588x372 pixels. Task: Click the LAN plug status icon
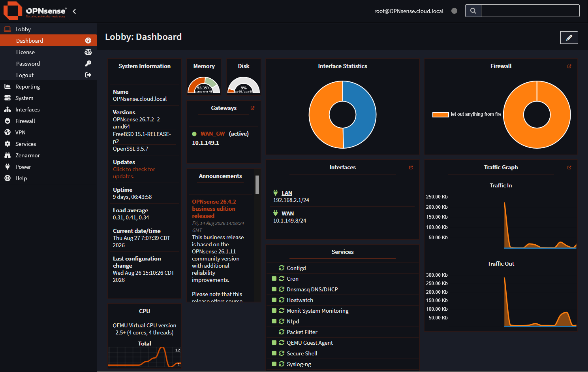click(x=275, y=193)
